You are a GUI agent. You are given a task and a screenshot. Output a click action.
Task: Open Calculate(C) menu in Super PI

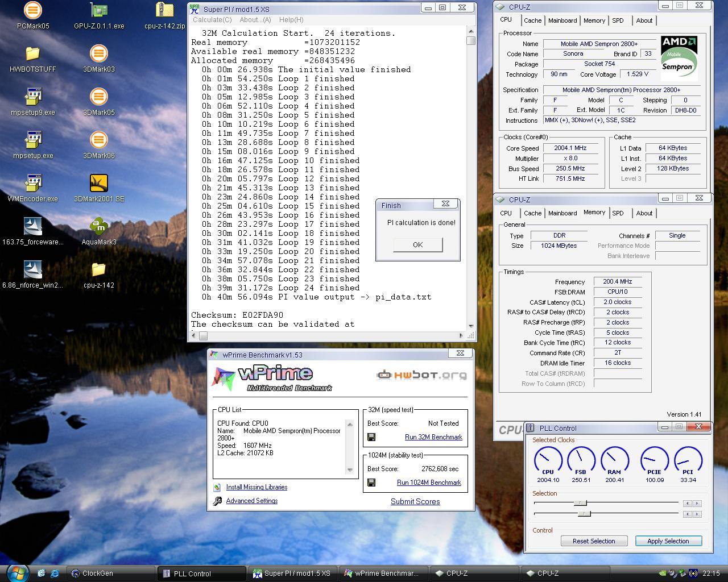(x=212, y=19)
